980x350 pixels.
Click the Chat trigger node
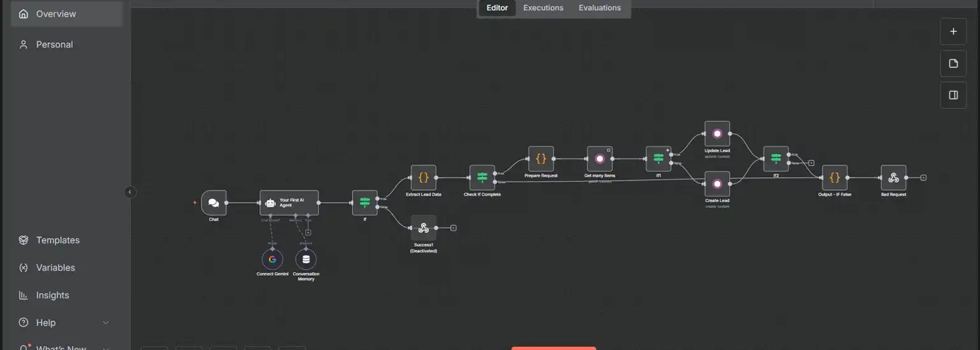pos(214,203)
